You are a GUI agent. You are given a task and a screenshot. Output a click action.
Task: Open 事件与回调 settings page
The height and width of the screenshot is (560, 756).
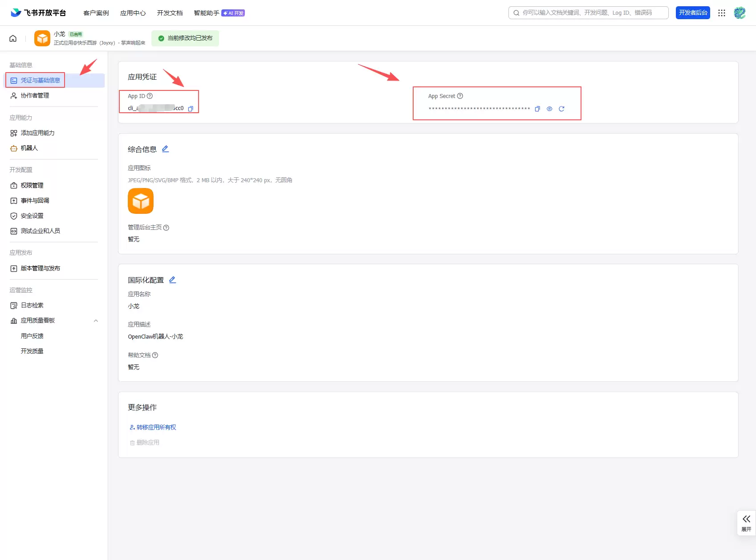(35, 200)
